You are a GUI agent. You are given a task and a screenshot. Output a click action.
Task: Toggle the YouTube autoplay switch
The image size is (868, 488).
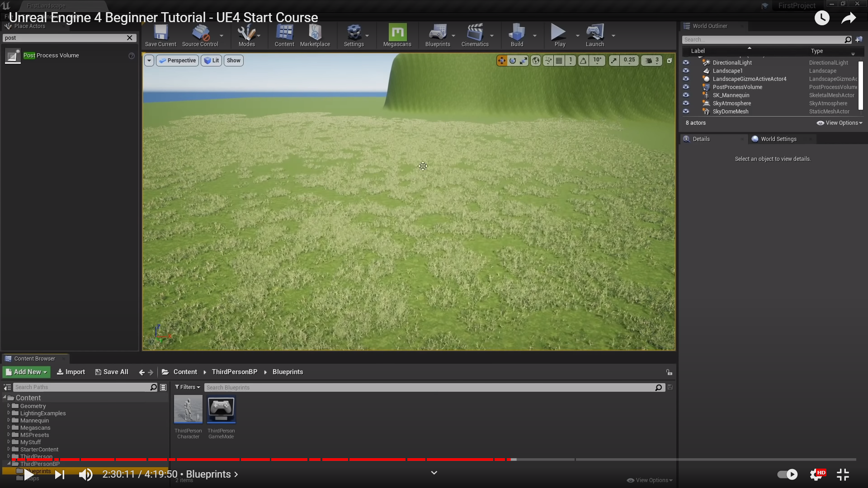[787, 474]
